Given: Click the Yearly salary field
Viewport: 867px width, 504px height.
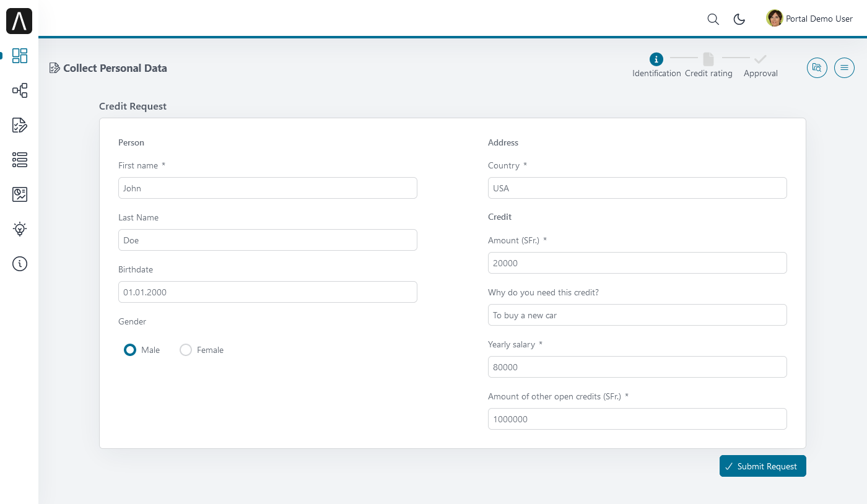Looking at the screenshot, I should click(637, 367).
